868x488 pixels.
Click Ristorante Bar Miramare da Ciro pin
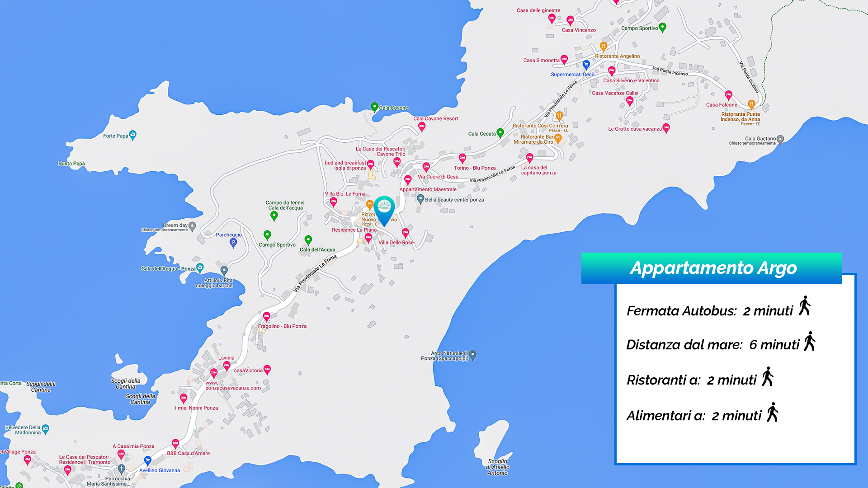[x=558, y=138]
